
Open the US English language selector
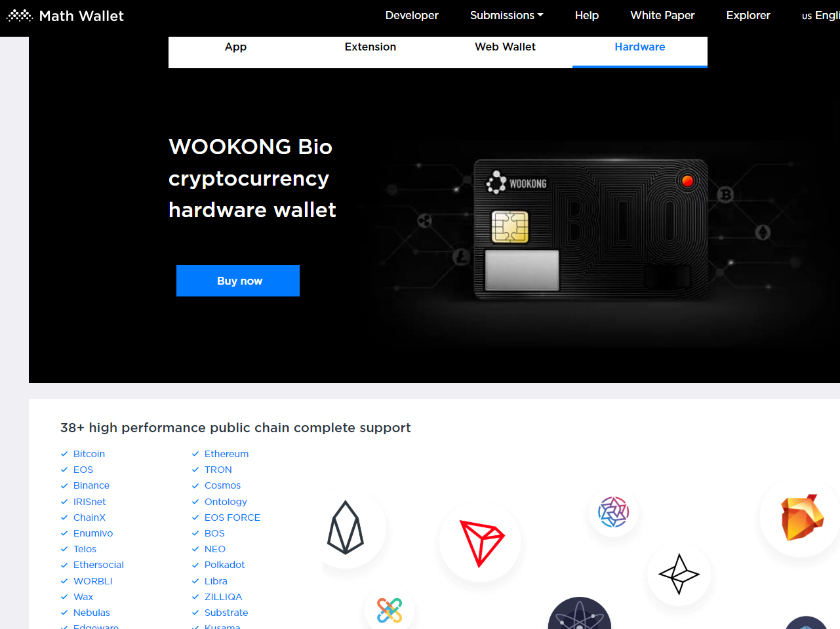(x=820, y=15)
